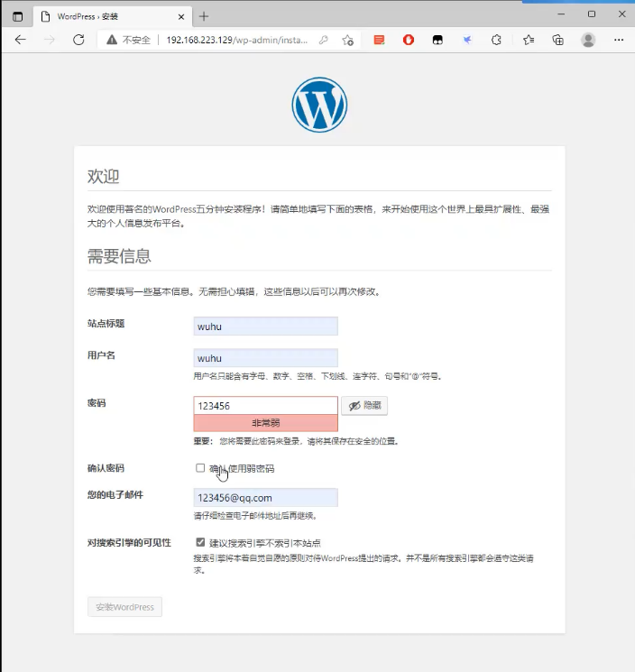
Task: Add this page to favorites star
Action: click(x=347, y=40)
